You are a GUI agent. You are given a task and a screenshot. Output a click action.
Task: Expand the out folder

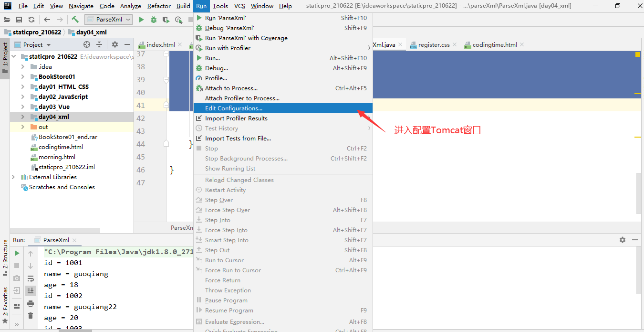[22, 127]
